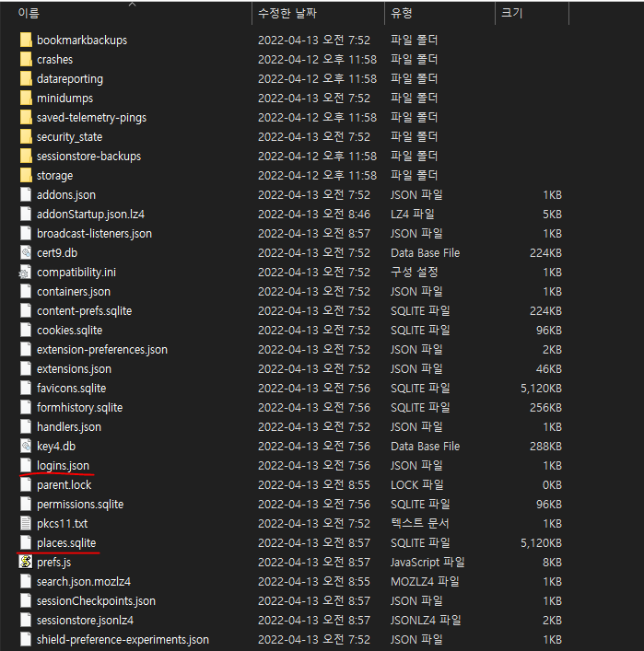Viewport: 644px width, 651px height.
Task: Select the file name extension-preferences.json
Action: (x=102, y=350)
